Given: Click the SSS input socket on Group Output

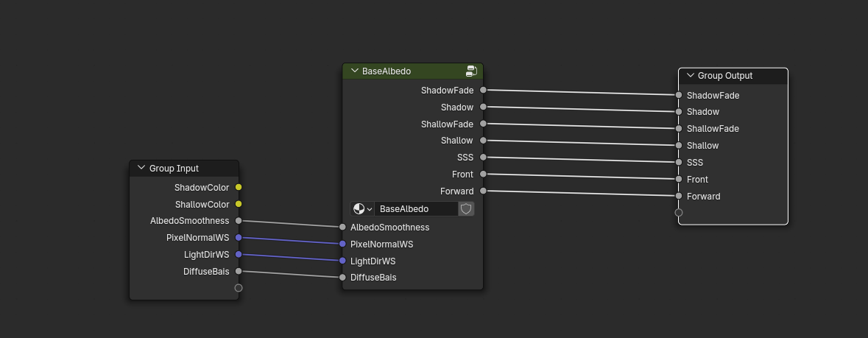Looking at the screenshot, I should (679, 162).
